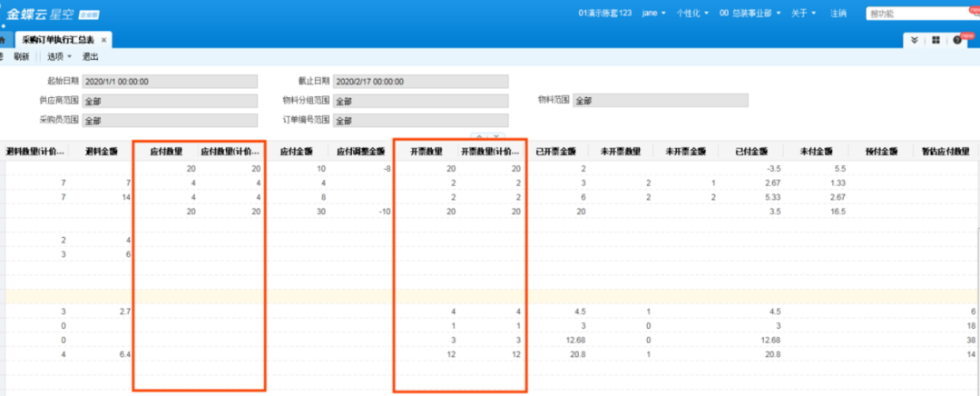Select the 12.68 已开票金额 cell
The width and height of the screenshot is (980, 396).
pos(555,341)
